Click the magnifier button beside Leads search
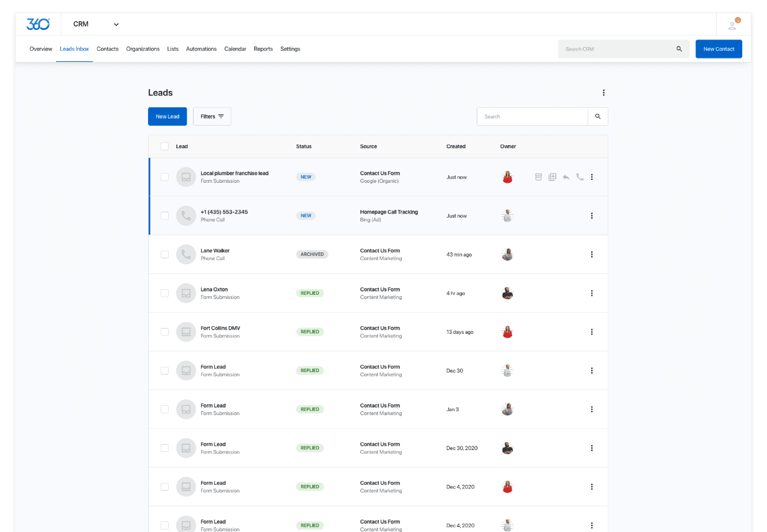Screen dimensions: 767x532 click(x=598, y=117)
